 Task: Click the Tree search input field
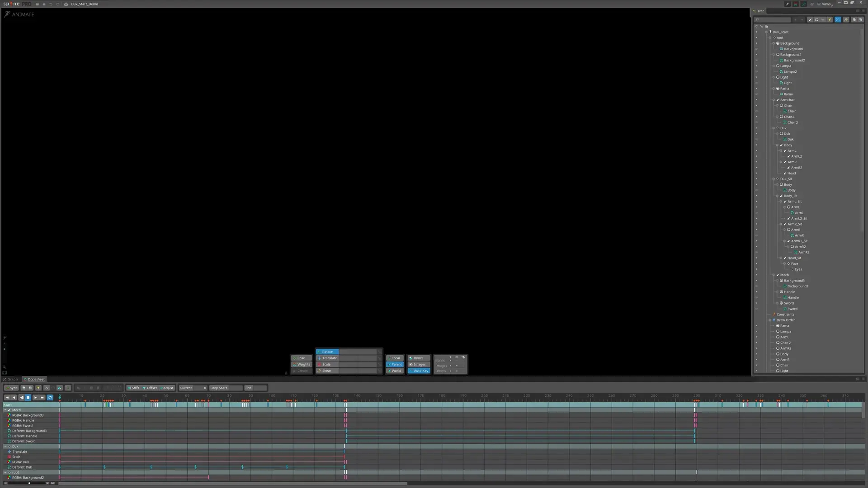coord(773,20)
